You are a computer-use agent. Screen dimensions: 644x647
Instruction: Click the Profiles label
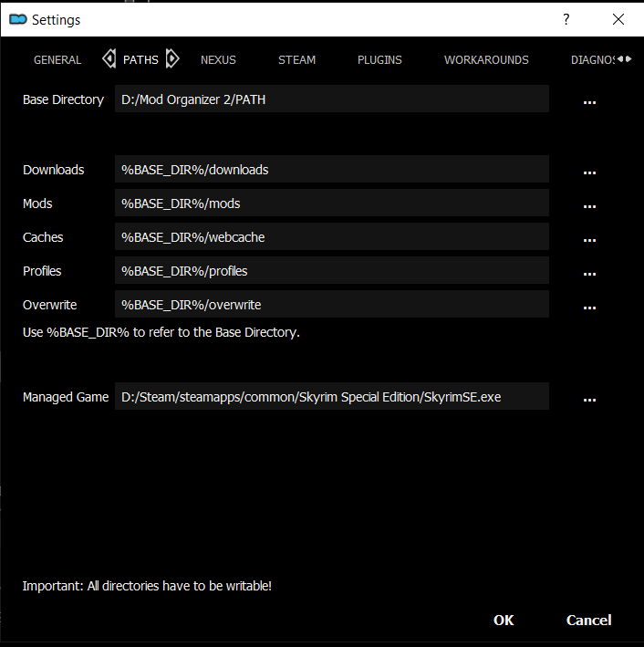point(42,271)
